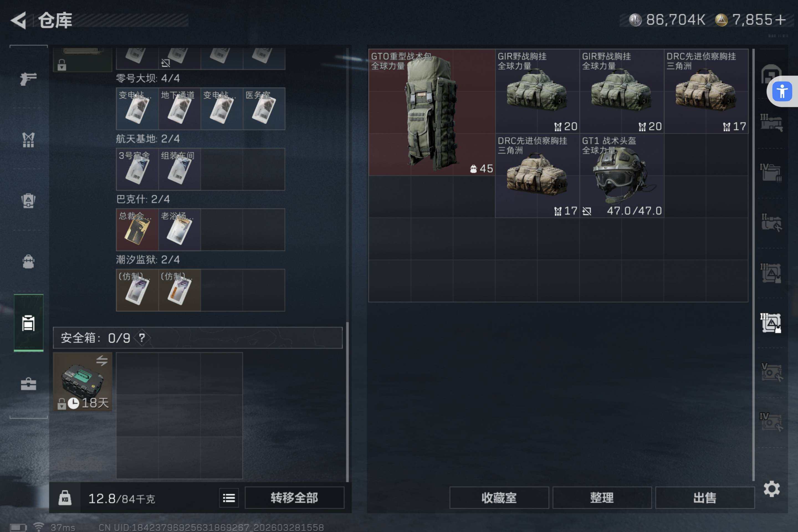Select the chest rig category in sidebar
This screenshot has width=798, height=532.
pos(28,140)
